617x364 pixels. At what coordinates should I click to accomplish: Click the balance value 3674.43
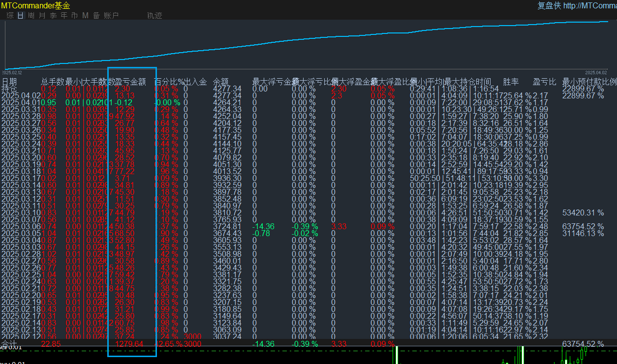(x=227, y=233)
